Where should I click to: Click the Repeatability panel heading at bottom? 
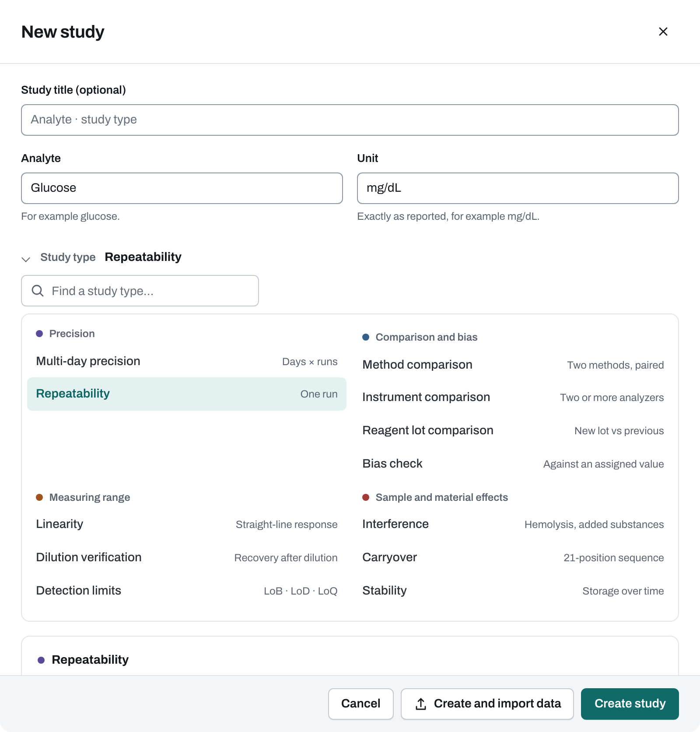90,660
